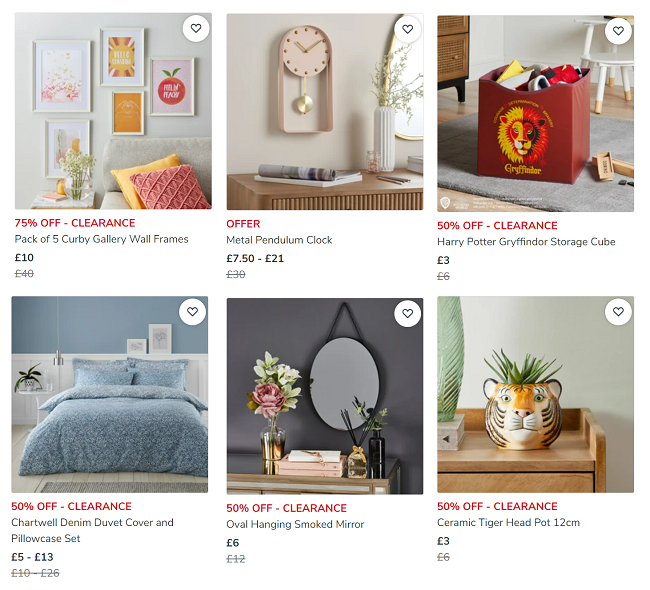
Task: View the blue duvet cover photo
Action: tap(109, 394)
